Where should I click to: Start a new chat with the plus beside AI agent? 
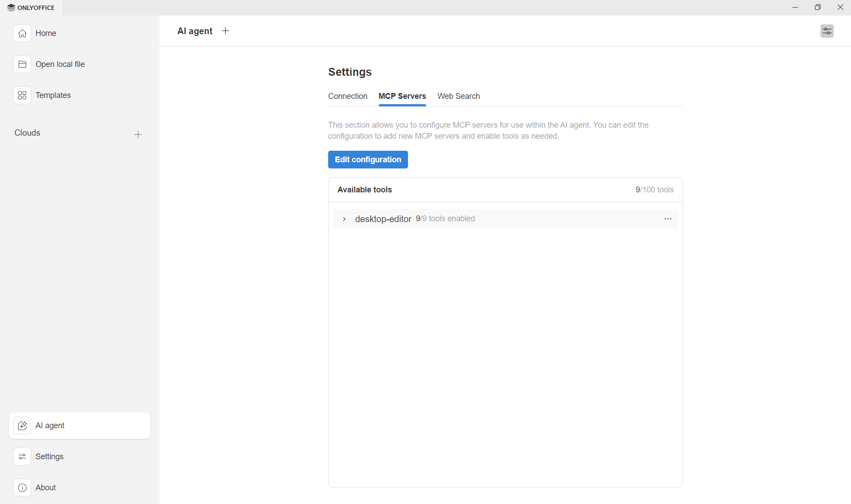tap(225, 31)
